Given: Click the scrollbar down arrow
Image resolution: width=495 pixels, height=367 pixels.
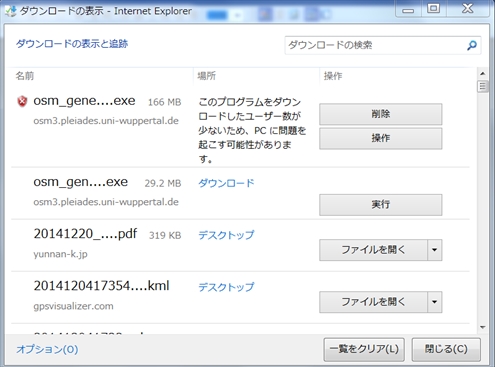Looking at the screenshot, I should 483,327.
